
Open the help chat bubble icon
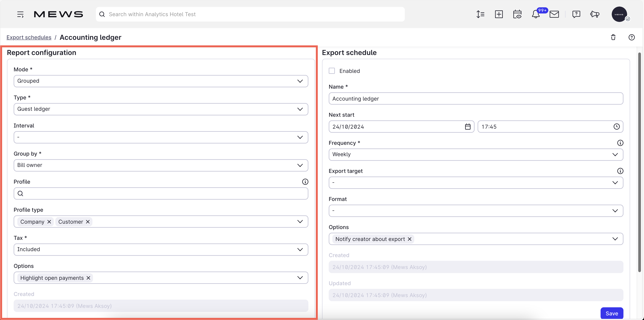(576, 14)
